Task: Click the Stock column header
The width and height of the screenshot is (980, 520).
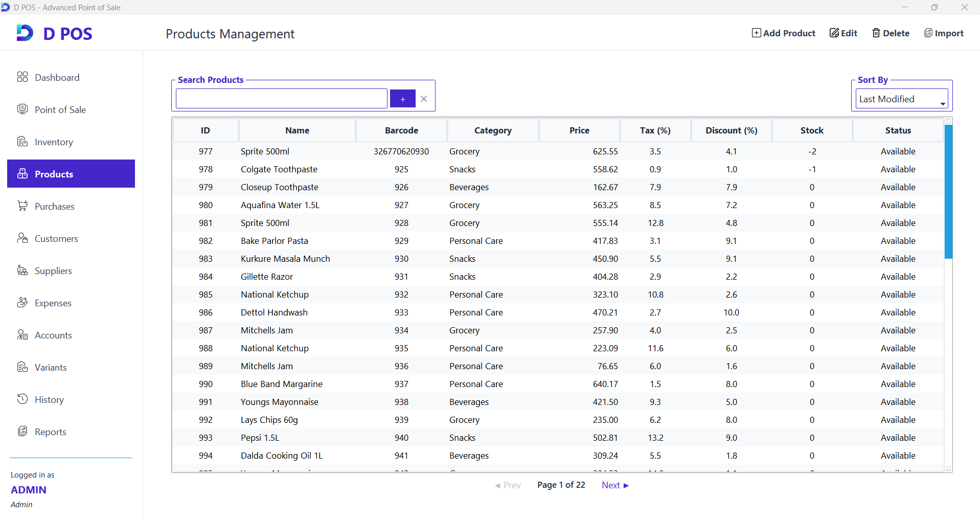Action: (812, 130)
